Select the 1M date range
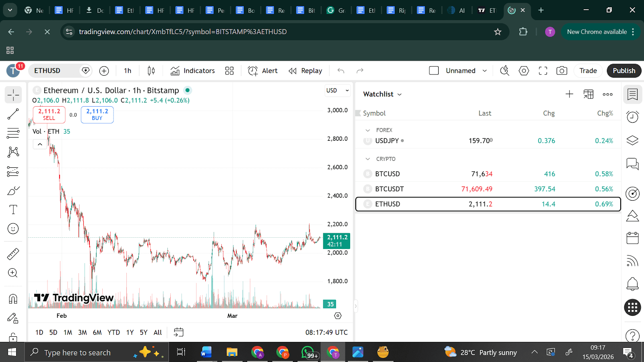Image resolution: width=644 pixels, height=362 pixels. 68,332
